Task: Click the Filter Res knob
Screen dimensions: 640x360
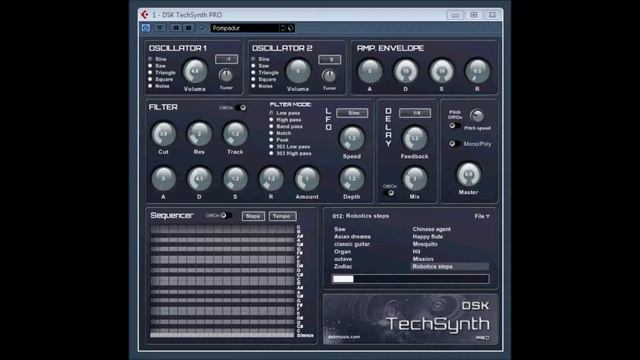Action: (199, 134)
